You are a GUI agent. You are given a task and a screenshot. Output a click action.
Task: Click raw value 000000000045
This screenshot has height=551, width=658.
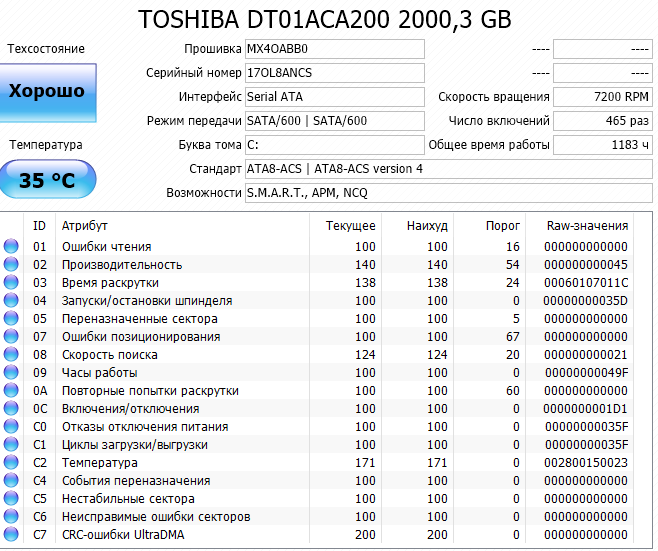pos(586,265)
